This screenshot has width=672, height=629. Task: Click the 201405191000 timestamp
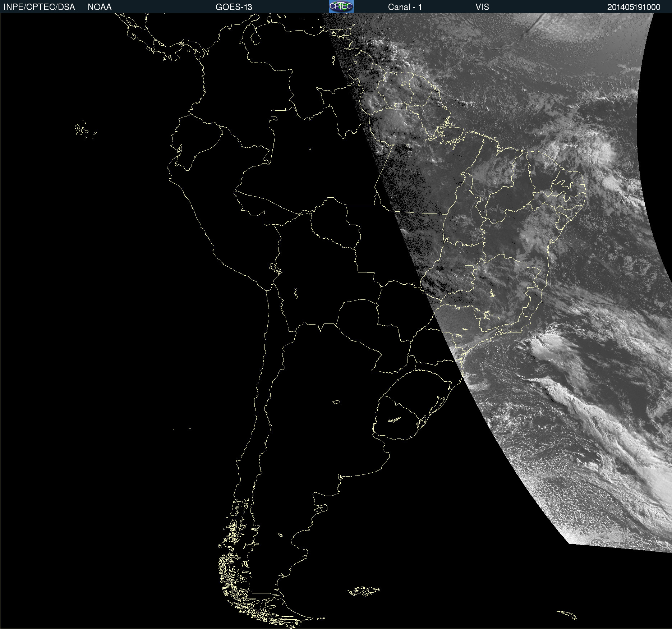(x=634, y=7)
